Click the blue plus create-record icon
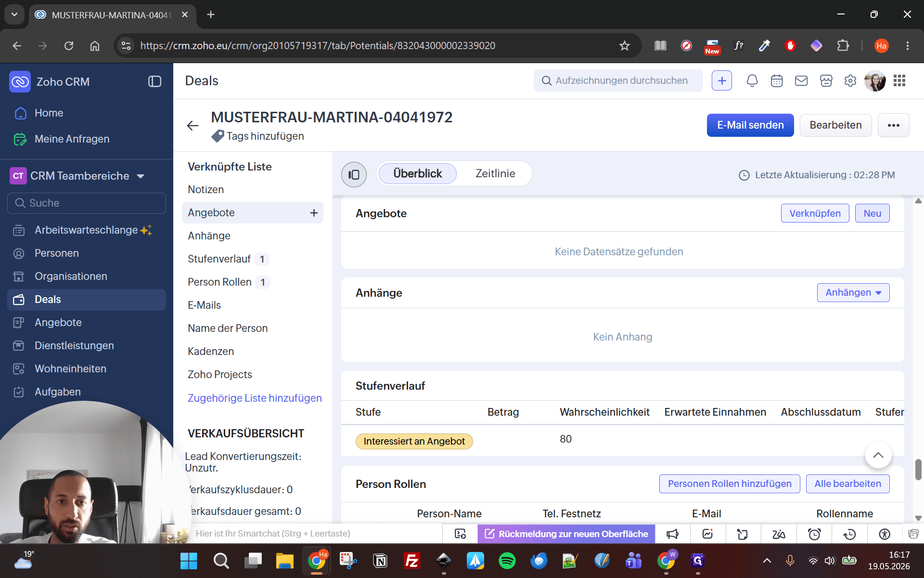924x578 pixels. [x=722, y=81]
